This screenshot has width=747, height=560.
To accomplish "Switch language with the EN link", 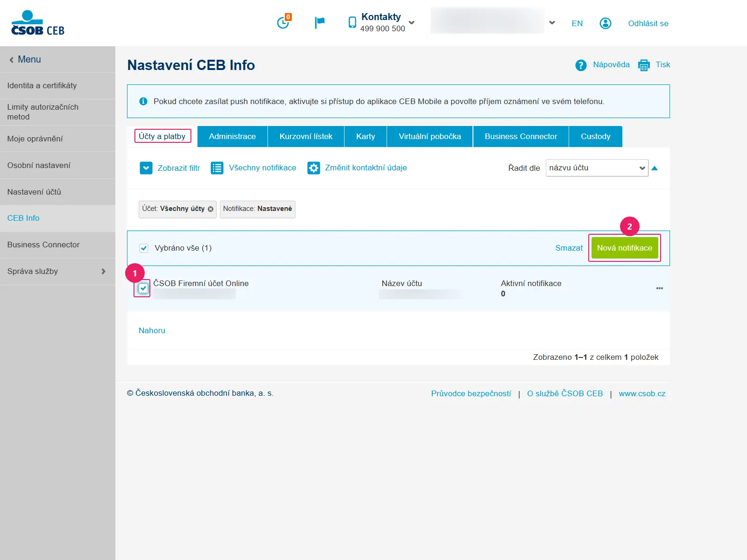I will pos(577,23).
